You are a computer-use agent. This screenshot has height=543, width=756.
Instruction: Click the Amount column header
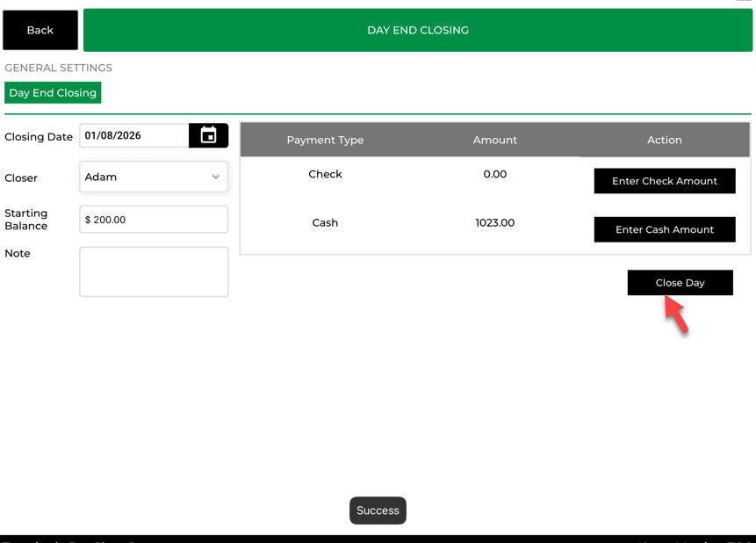tap(494, 140)
